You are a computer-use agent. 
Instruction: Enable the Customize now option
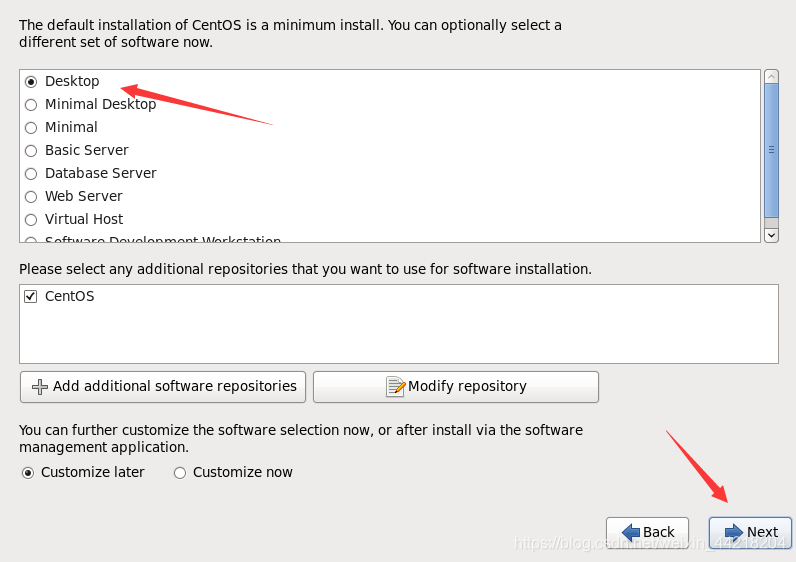point(180,473)
